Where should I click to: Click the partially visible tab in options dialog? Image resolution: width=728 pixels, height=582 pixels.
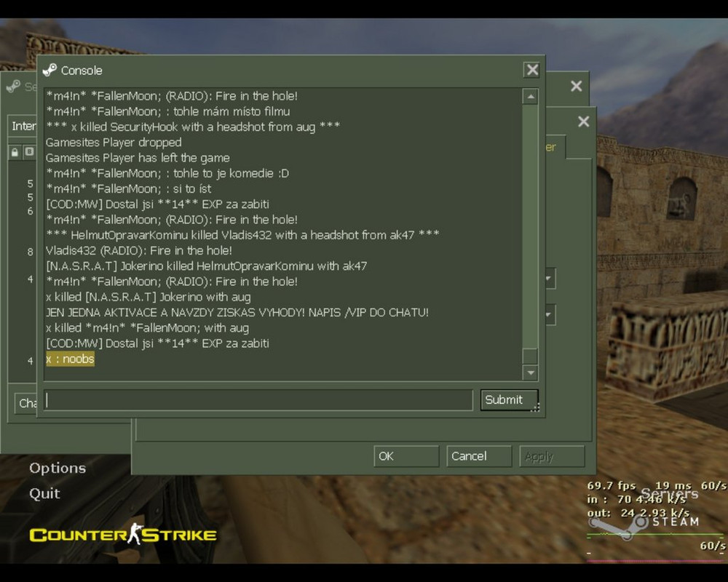555,147
